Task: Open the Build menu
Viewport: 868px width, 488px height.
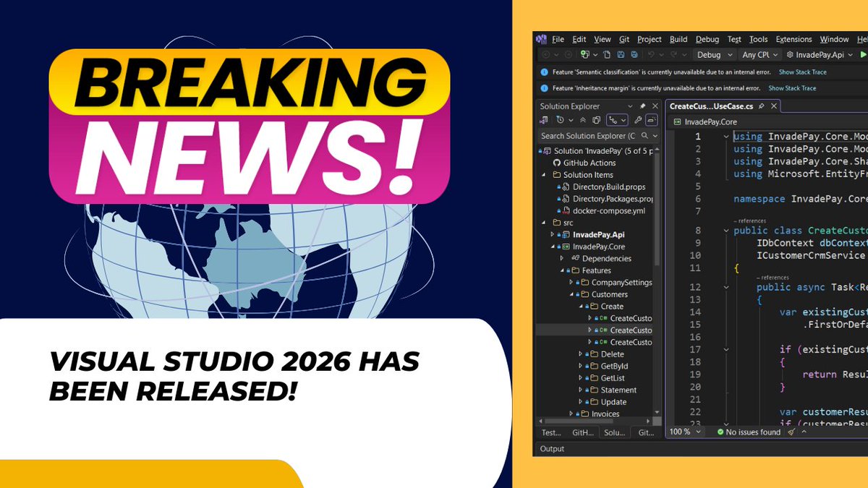Action: [x=678, y=39]
